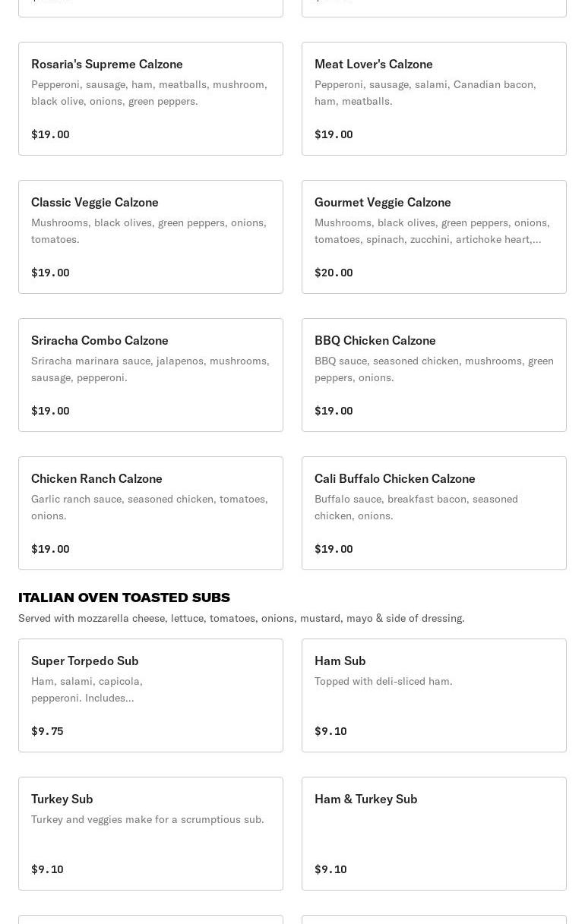Add the Sriracha Combo Calzone

pyautogui.click(x=150, y=375)
